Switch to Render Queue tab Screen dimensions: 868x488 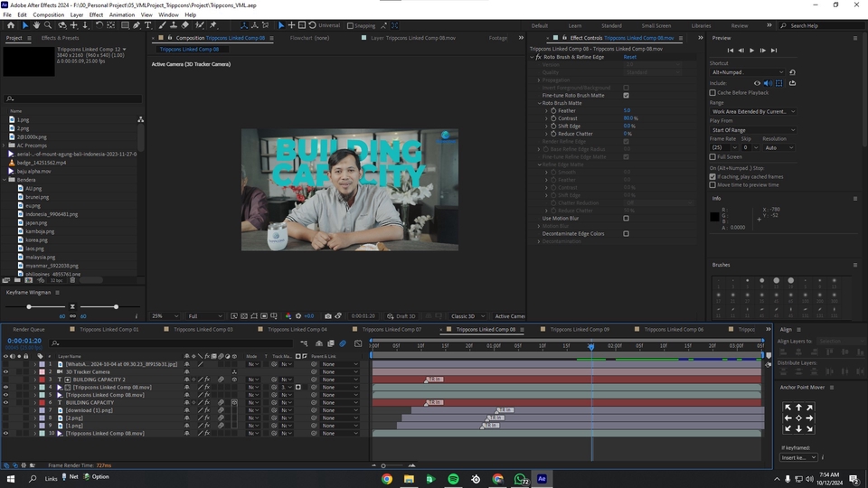[x=29, y=330]
